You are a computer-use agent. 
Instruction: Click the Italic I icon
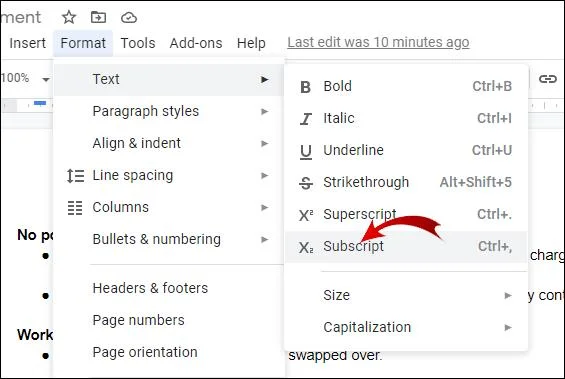(x=306, y=119)
